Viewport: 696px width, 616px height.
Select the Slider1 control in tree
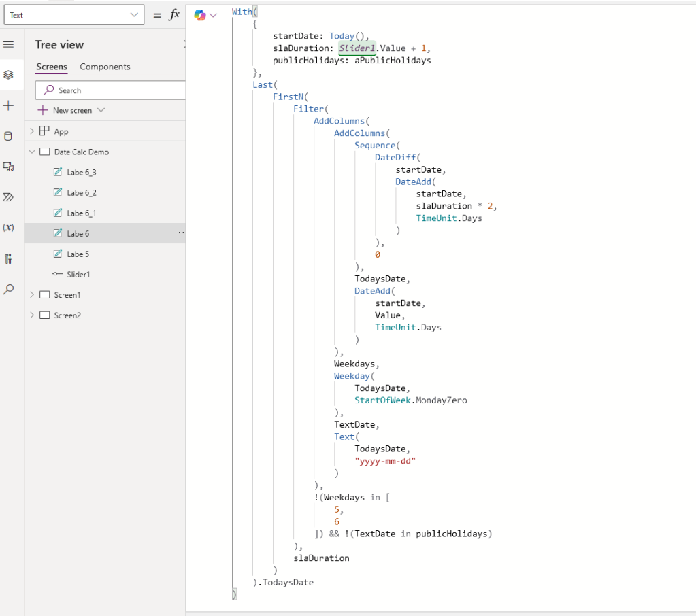78,275
